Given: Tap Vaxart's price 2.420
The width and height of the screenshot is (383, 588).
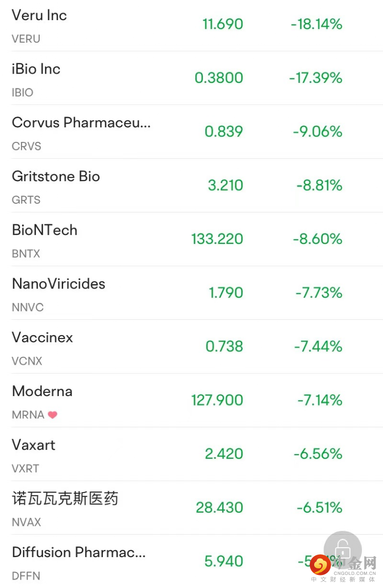Looking at the screenshot, I should tap(224, 454).
